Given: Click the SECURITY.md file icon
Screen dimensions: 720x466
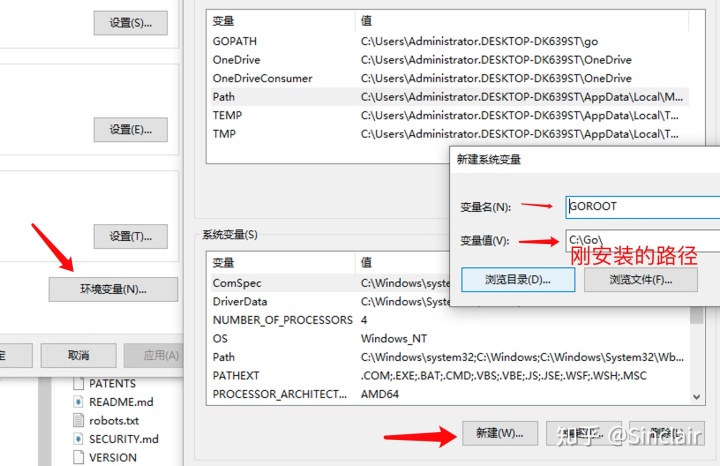Looking at the screenshot, I should (79, 439).
